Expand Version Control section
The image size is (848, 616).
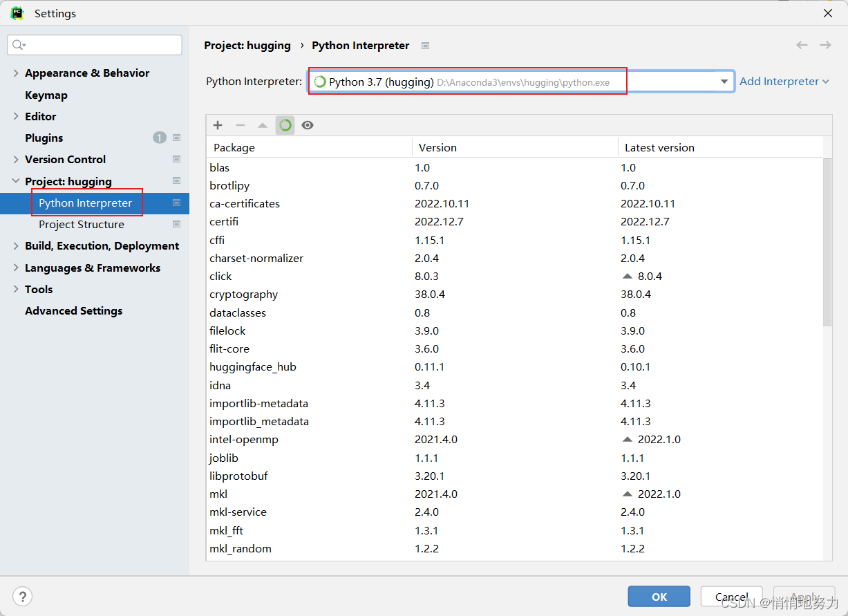pyautogui.click(x=16, y=159)
